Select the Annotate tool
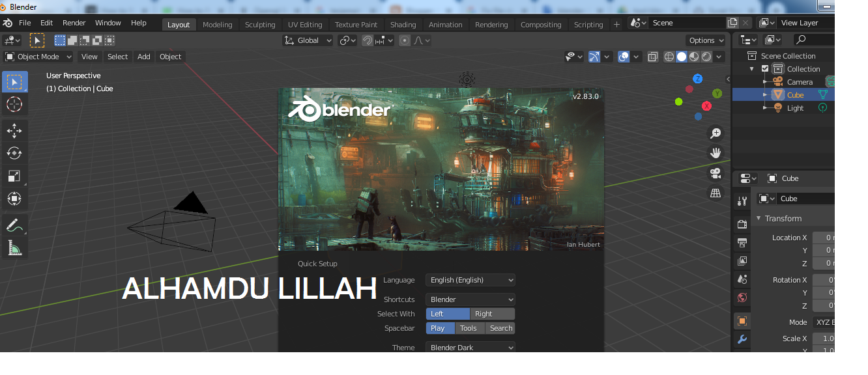Viewport: 868px width, 375px height. (14, 225)
